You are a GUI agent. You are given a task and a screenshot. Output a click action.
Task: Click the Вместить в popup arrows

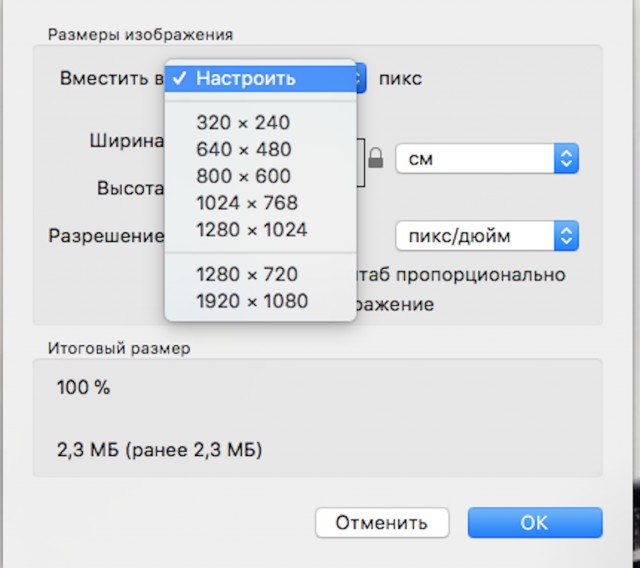361,78
